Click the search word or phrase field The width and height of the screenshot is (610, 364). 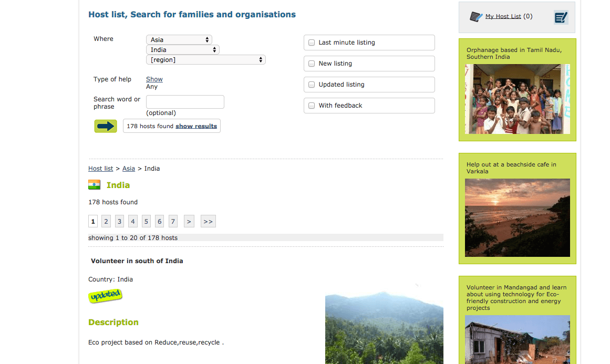185,102
